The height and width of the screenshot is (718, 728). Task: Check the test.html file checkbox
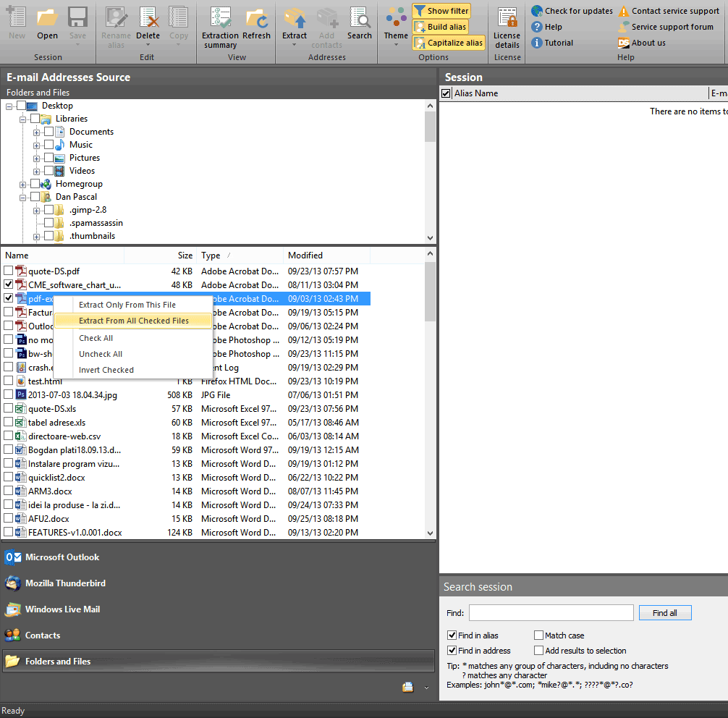pos(9,381)
